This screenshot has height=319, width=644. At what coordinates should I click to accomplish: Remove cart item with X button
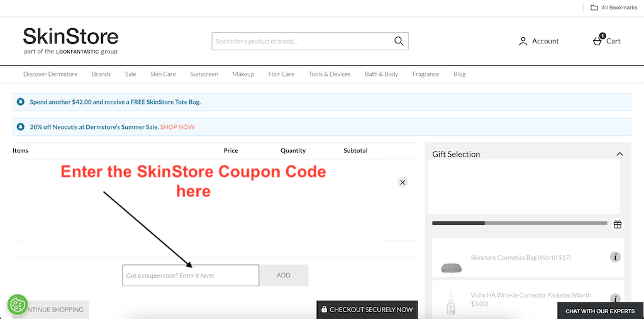click(x=402, y=182)
